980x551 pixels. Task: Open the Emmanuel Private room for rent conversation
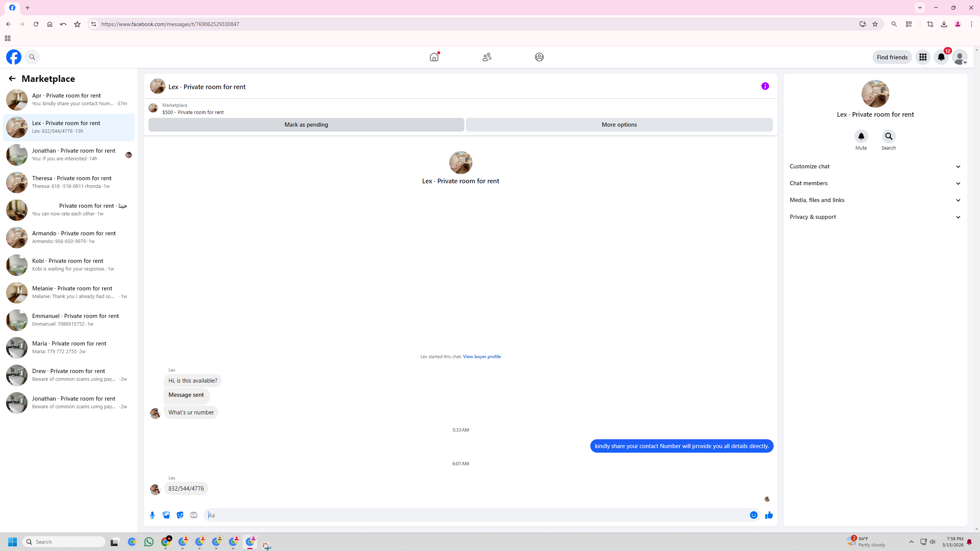(69, 320)
